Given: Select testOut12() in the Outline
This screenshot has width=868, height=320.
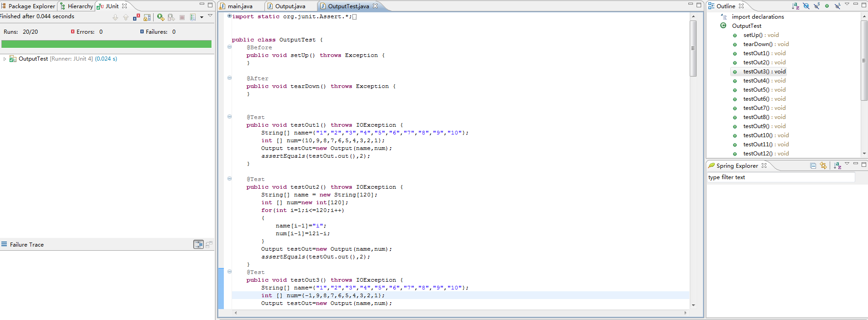Looking at the screenshot, I should 766,154.
